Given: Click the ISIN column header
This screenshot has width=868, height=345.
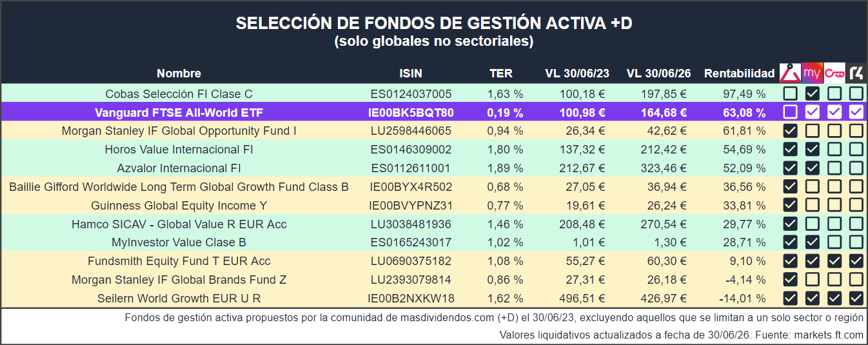Looking at the screenshot, I should tap(411, 74).
